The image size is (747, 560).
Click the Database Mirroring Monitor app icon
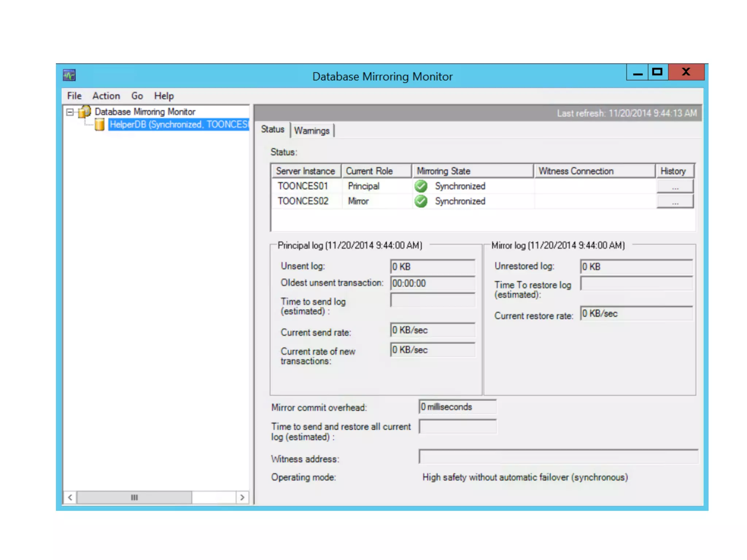69,75
